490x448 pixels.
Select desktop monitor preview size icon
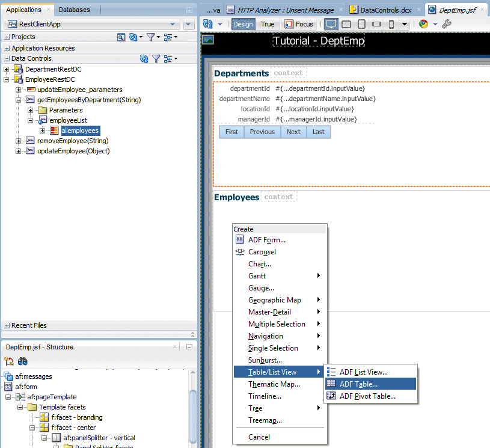pos(331,24)
